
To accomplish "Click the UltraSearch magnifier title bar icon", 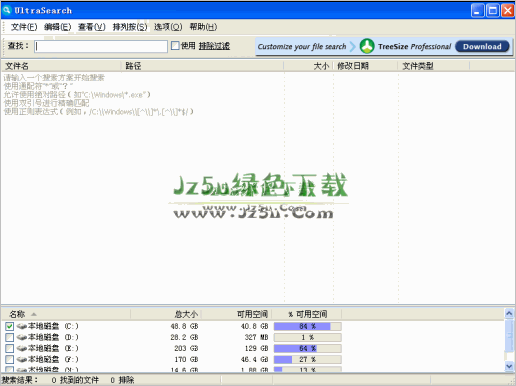I will pos(7,10).
